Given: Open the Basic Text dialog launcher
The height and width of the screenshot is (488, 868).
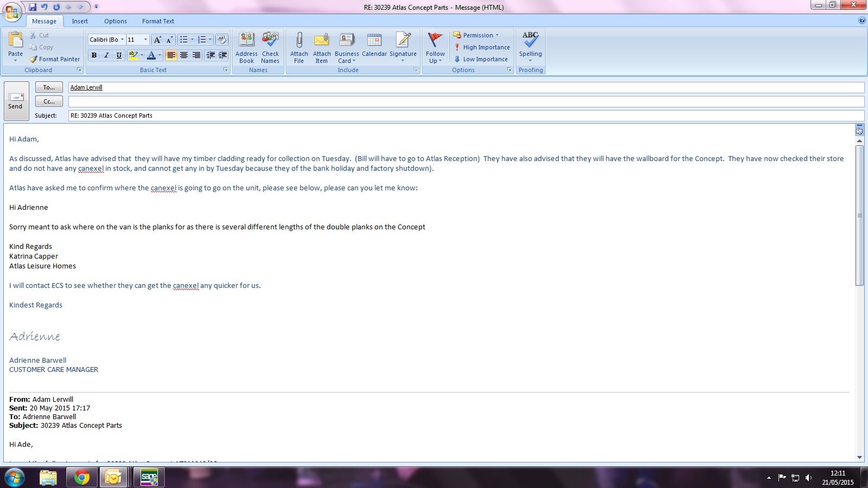Looking at the screenshot, I should [x=226, y=70].
